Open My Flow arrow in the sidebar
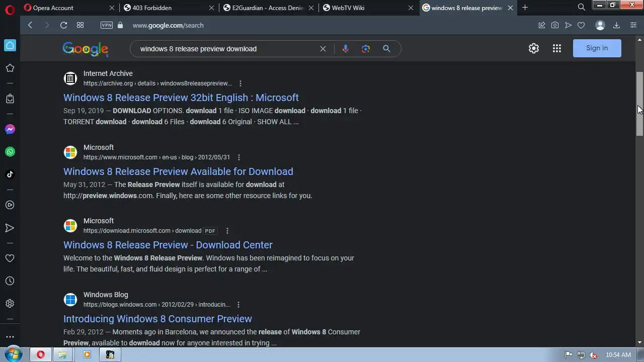The image size is (644, 362). [10, 228]
